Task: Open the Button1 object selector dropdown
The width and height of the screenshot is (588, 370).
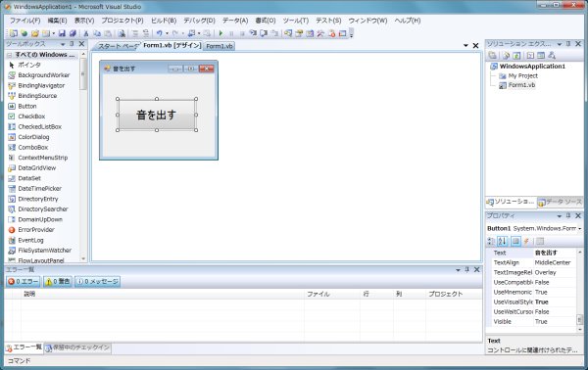Action: tap(580, 228)
